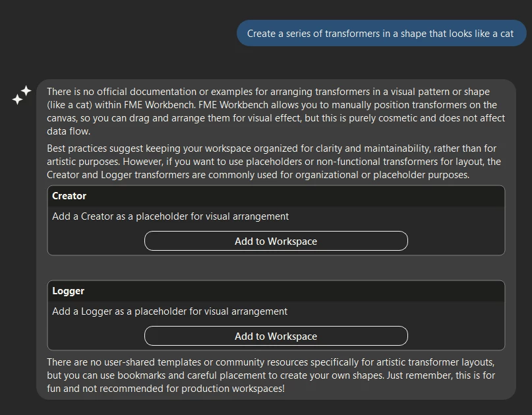Click the AI assistant sparkle icon
The height and width of the screenshot is (415, 532).
pyautogui.click(x=22, y=95)
